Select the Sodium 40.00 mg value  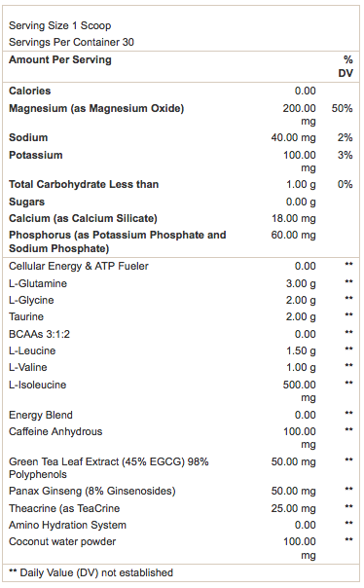tap(294, 137)
